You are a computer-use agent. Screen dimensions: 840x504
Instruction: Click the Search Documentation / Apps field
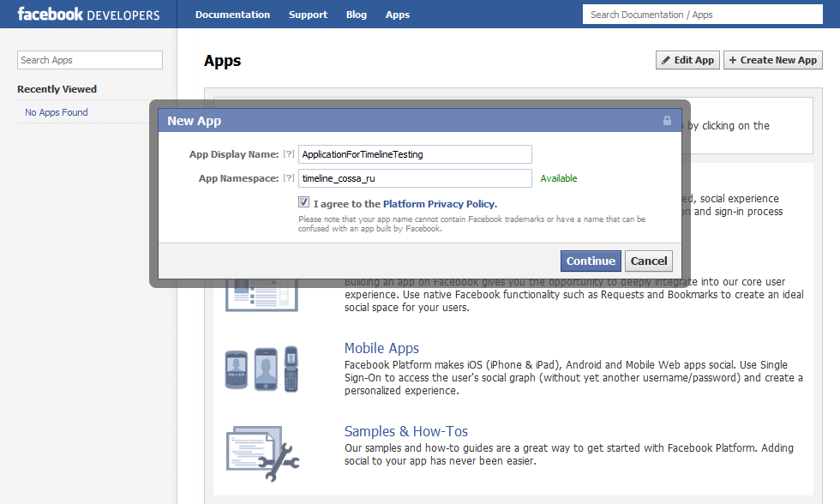[x=703, y=15]
